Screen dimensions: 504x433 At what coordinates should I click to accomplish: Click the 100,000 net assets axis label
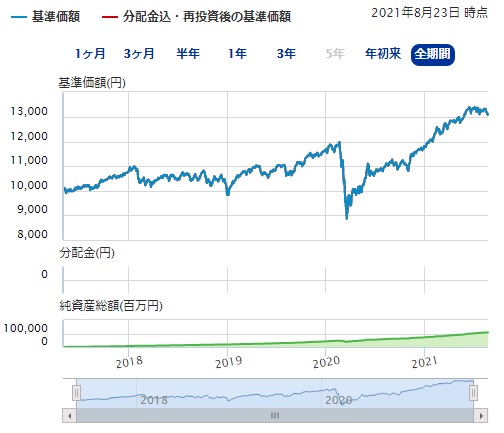tap(26, 328)
